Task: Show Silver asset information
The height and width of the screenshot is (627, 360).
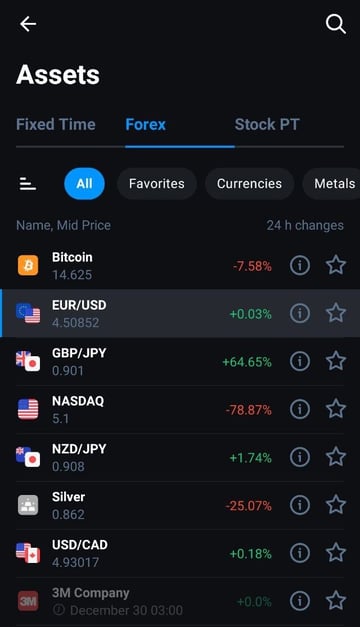Action: click(x=300, y=505)
